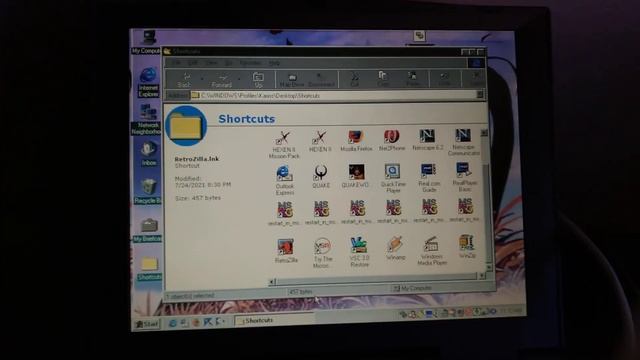The width and height of the screenshot is (640, 360).
Task: Open the Go menu
Action: point(229,62)
